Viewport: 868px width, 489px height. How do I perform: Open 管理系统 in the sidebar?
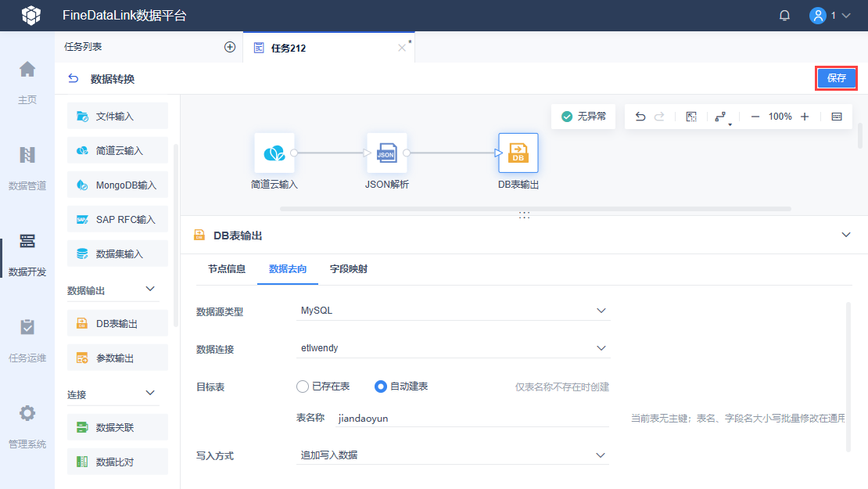pyautogui.click(x=27, y=426)
